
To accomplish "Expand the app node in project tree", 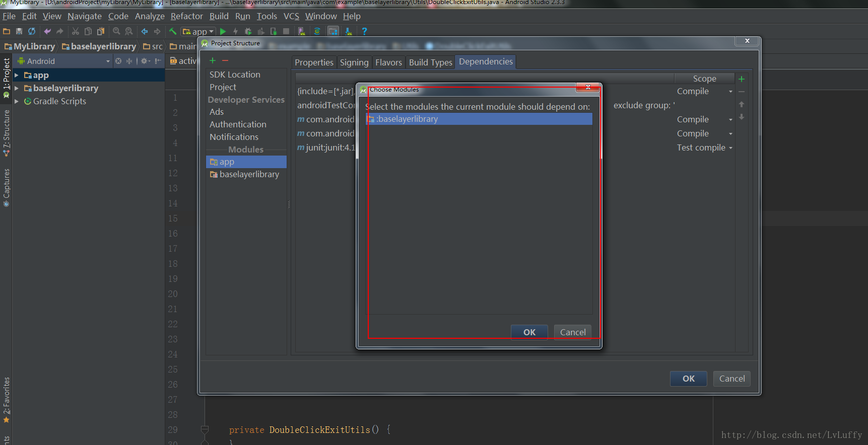I will 17,75.
